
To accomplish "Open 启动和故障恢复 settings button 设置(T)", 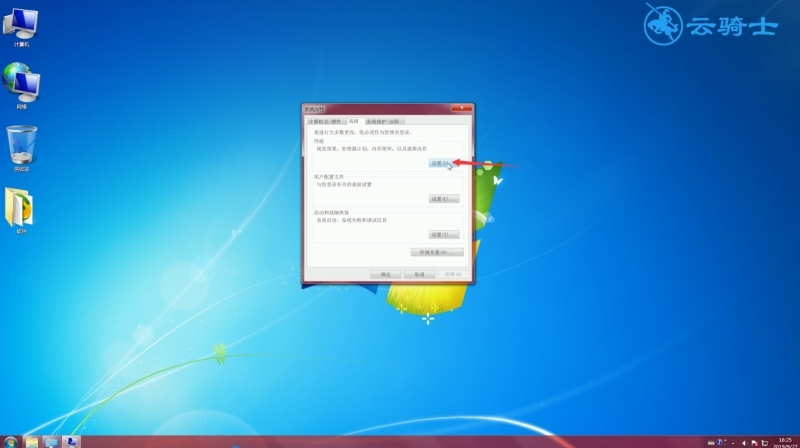I will (444, 235).
